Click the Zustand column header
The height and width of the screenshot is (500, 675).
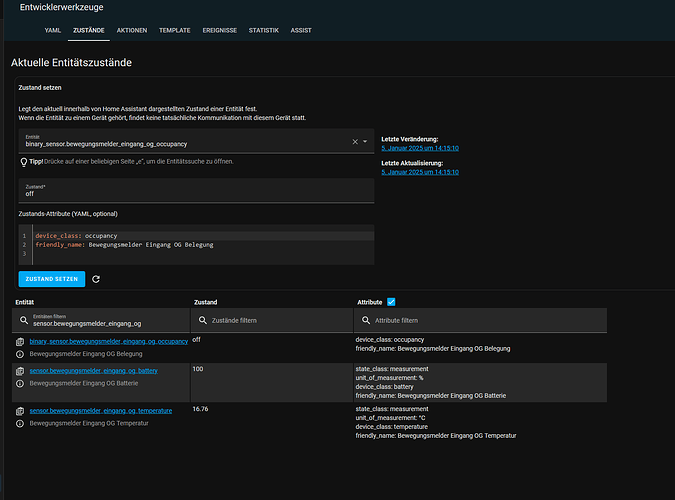[x=205, y=302]
